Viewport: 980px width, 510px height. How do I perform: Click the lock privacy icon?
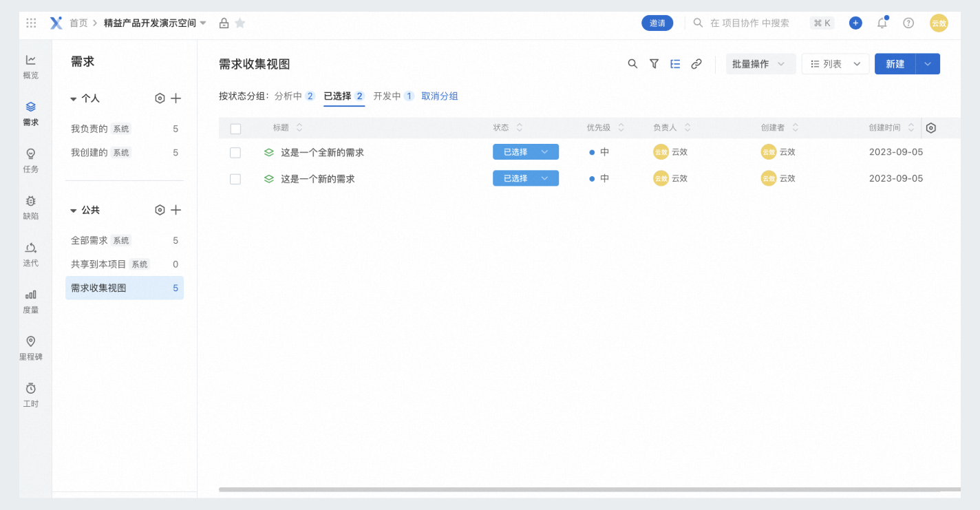[x=224, y=23]
